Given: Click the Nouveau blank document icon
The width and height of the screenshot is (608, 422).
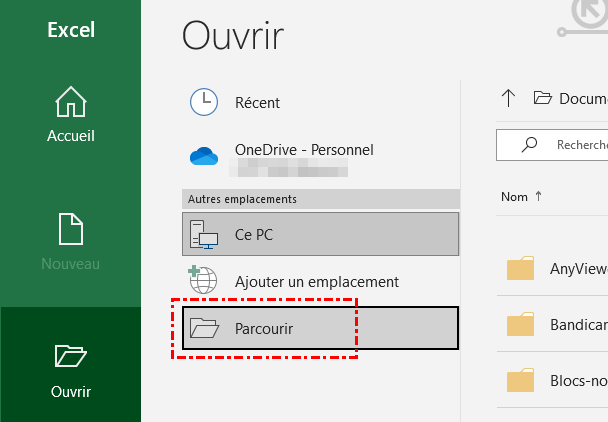Looking at the screenshot, I should pyautogui.click(x=71, y=229).
